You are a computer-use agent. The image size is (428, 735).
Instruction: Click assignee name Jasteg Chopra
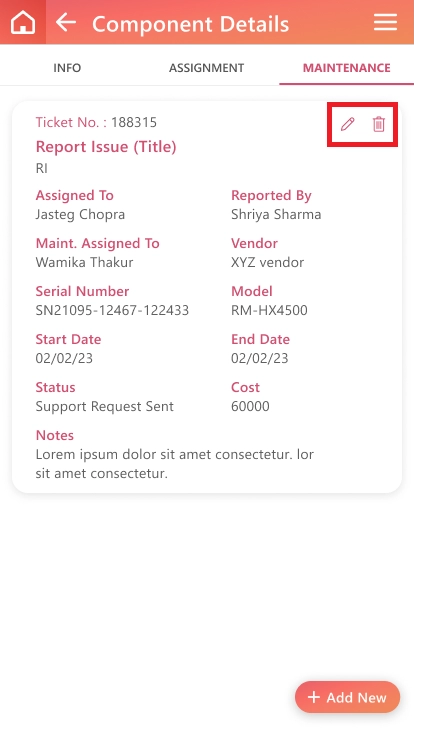click(x=80, y=215)
